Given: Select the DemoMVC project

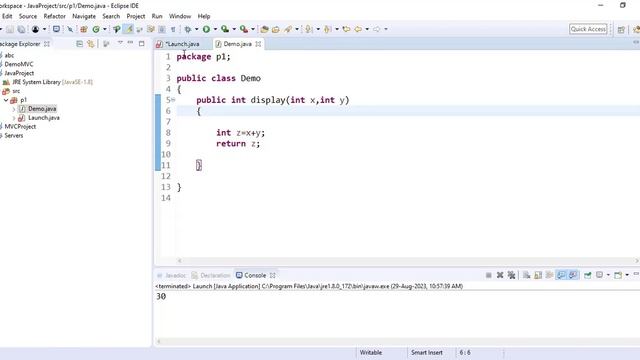Looking at the screenshot, I should [x=19, y=64].
